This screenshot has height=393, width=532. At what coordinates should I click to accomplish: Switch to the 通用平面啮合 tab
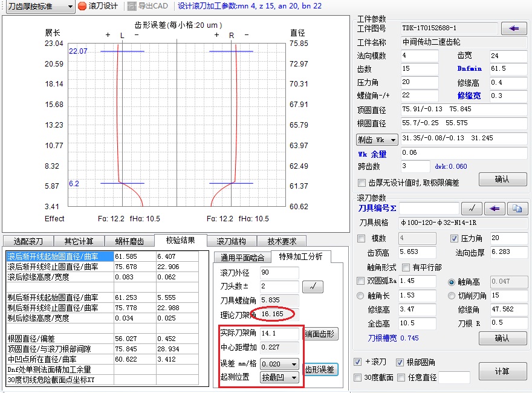point(242,257)
